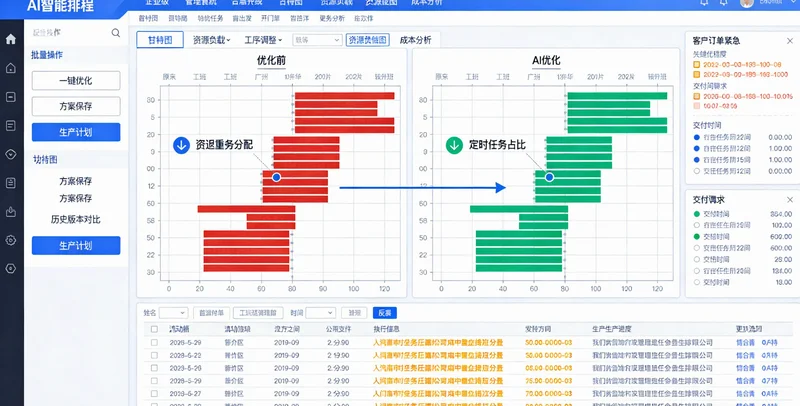Open 历史版本对比 in the left panel

click(x=76, y=219)
